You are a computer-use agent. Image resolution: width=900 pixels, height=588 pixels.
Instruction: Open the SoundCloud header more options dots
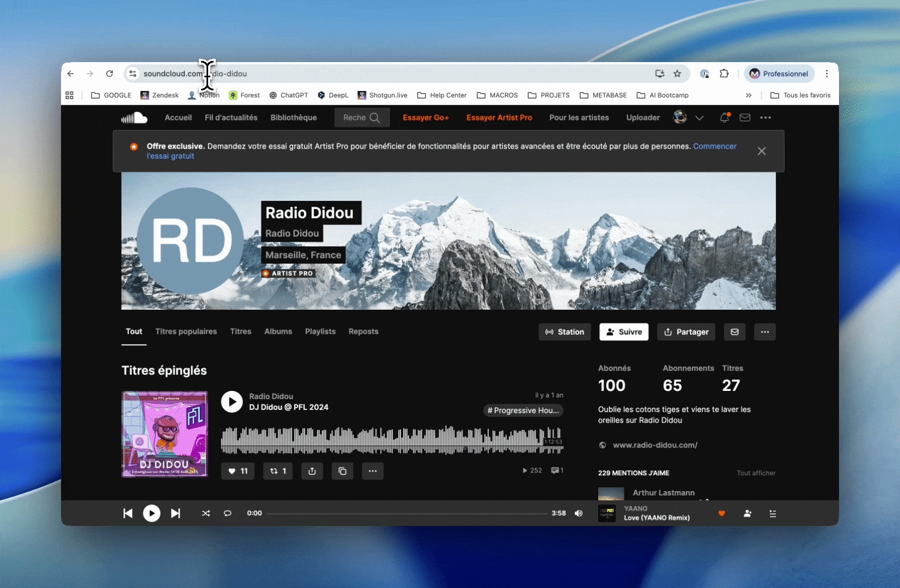[765, 118]
